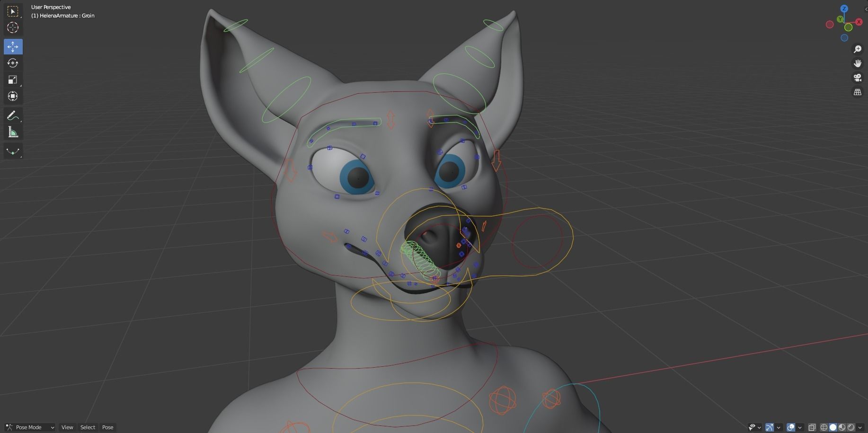
Task: Open the Pose Mode dropdown
Action: 30,427
